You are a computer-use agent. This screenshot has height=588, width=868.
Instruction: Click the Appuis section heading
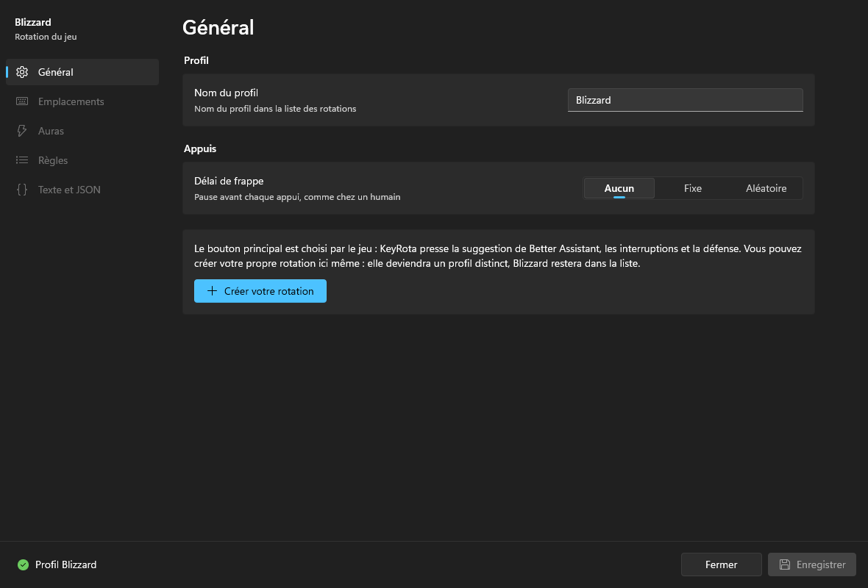click(x=200, y=148)
